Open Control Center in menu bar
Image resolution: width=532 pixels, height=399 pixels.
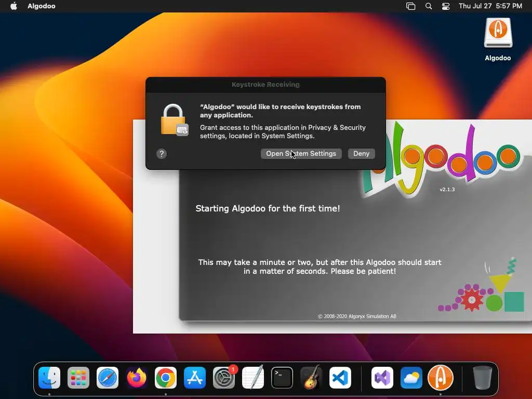coord(445,6)
